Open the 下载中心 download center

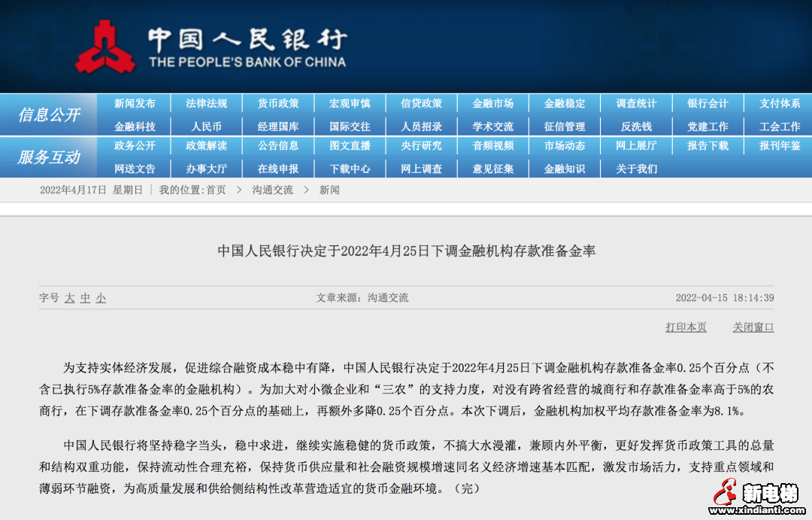(350, 168)
